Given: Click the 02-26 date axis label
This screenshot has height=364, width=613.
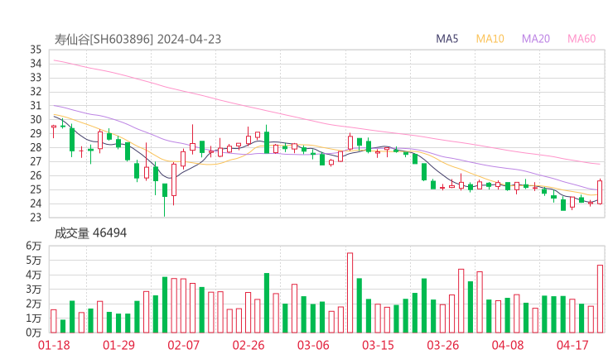Looking at the screenshot, I should [x=249, y=345].
